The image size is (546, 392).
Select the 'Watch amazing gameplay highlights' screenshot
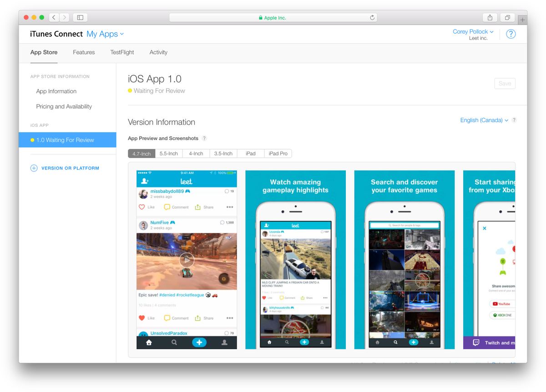296,260
